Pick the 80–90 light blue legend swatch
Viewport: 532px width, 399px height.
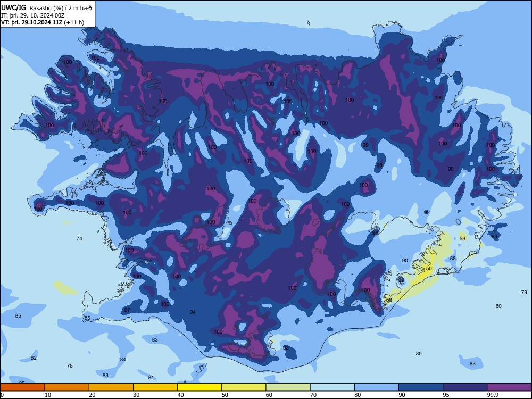pos(377,387)
